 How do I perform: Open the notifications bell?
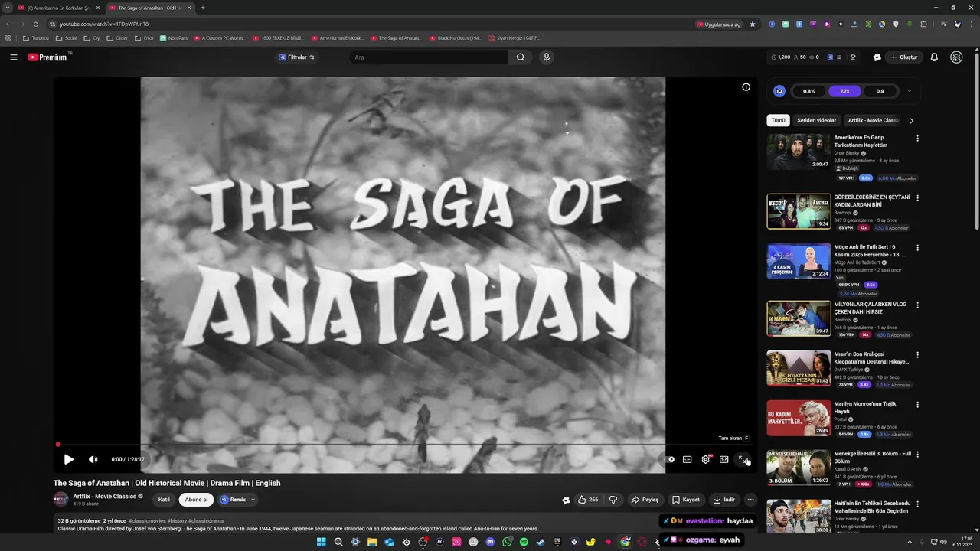(x=934, y=57)
